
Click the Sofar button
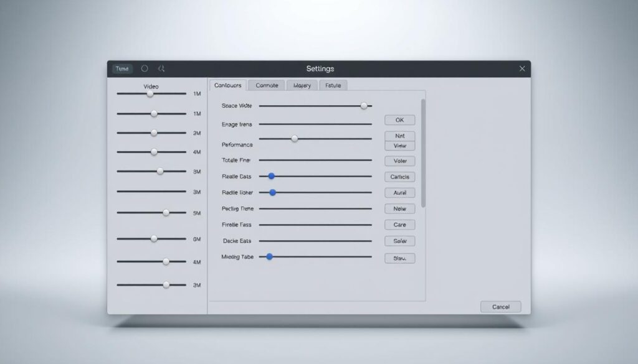click(399, 241)
